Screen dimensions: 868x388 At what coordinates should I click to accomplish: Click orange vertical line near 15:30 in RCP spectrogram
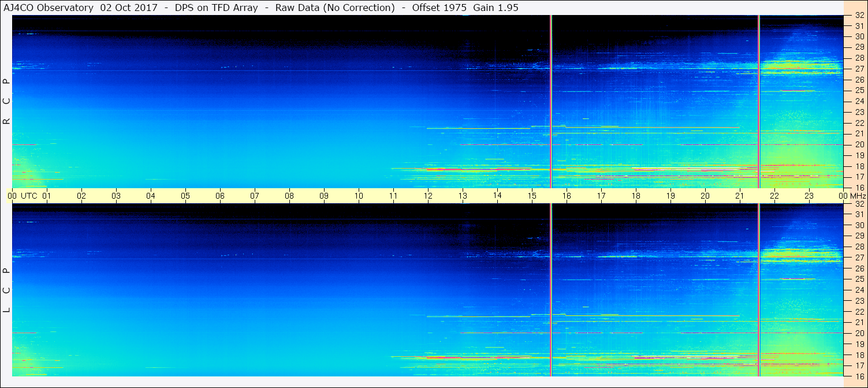[x=551, y=102]
